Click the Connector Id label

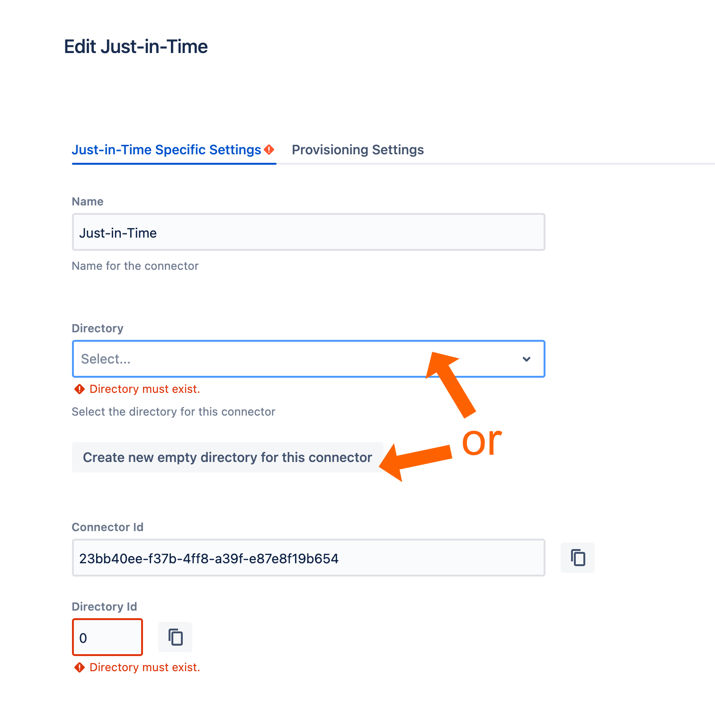(107, 527)
